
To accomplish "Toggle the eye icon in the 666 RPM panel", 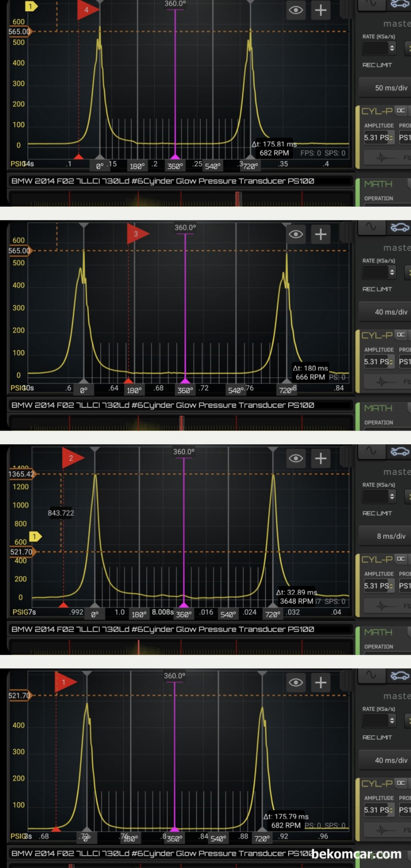I will pos(296,234).
